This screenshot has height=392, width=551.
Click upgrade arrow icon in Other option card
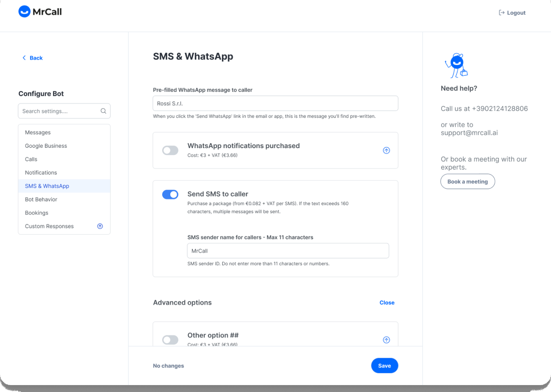click(386, 340)
